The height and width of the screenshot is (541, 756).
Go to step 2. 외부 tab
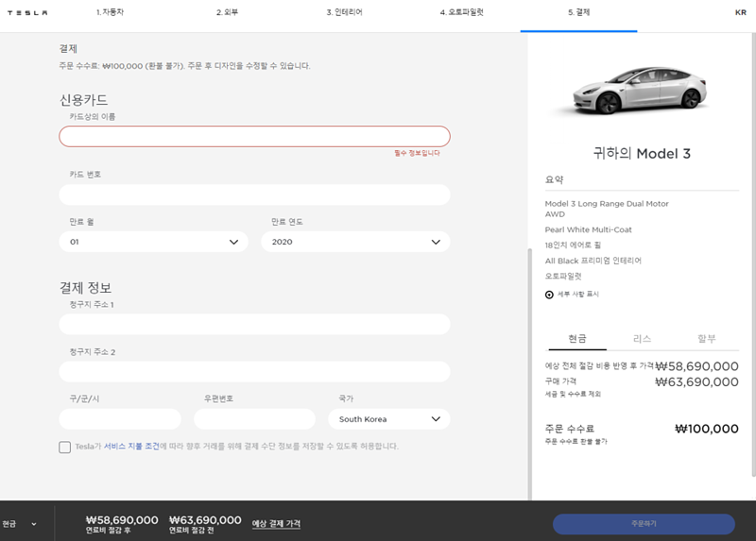(227, 12)
